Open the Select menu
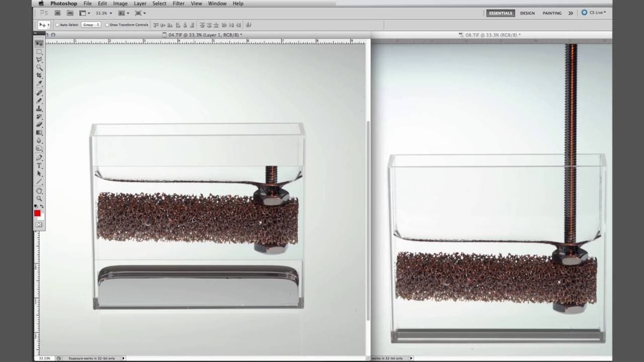This screenshot has height=362, width=644. tap(159, 4)
